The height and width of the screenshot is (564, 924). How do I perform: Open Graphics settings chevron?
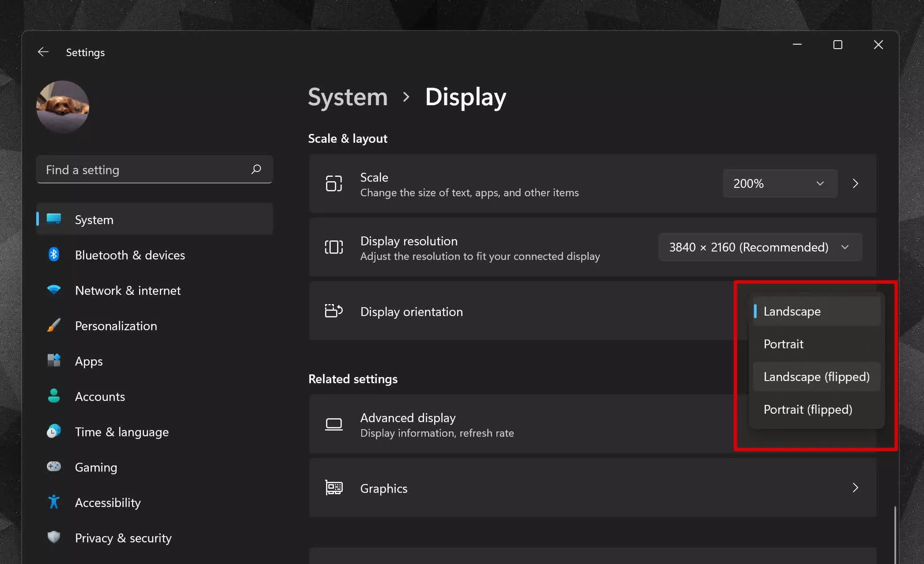[856, 488]
